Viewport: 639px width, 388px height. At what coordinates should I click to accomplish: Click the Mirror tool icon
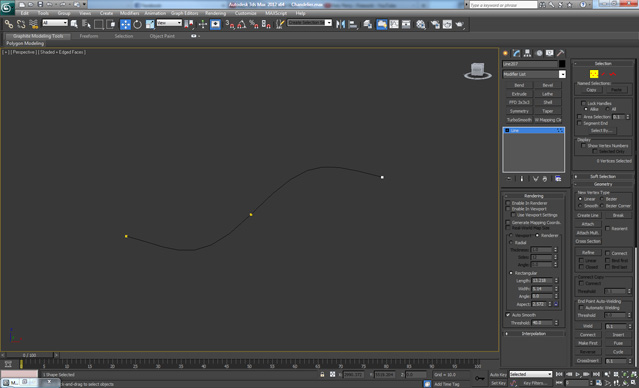340,24
